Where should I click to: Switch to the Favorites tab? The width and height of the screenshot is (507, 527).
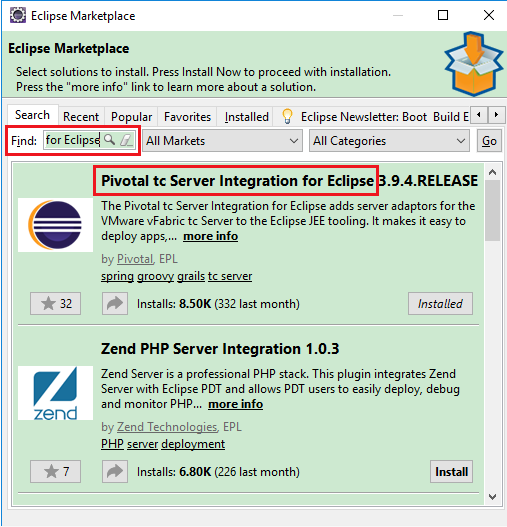pos(187,117)
